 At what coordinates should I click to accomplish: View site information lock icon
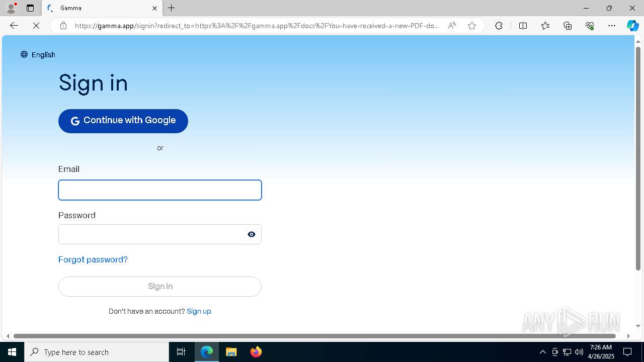coord(63,26)
